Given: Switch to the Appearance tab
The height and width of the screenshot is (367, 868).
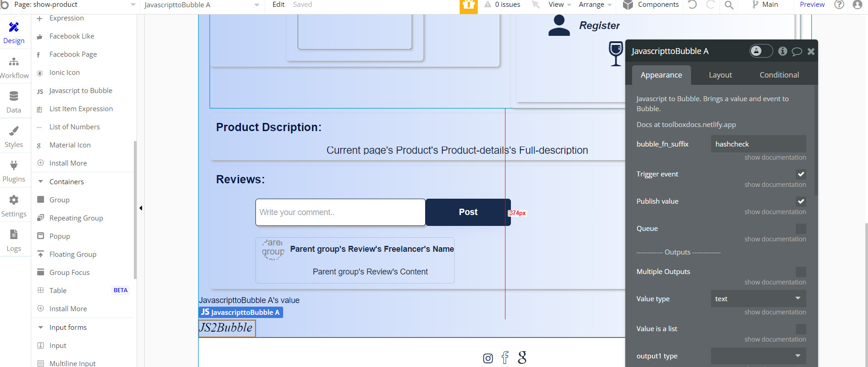Looking at the screenshot, I should 661,75.
